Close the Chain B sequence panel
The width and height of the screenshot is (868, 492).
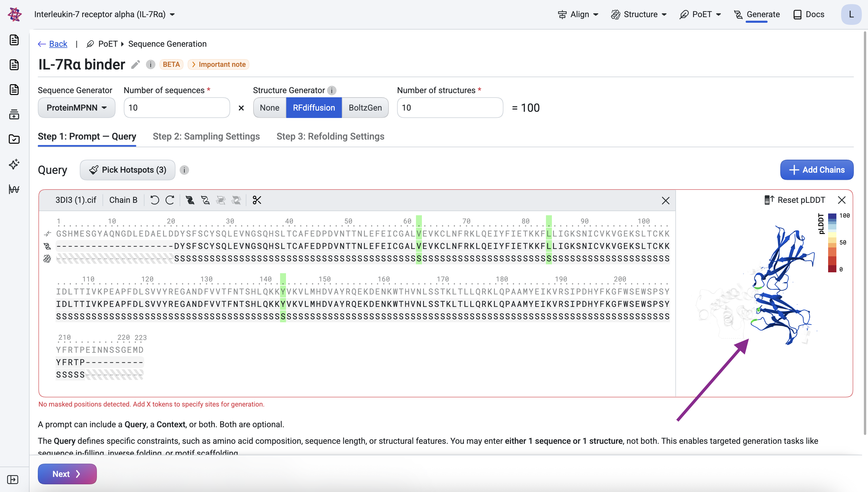[x=666, y=201]
